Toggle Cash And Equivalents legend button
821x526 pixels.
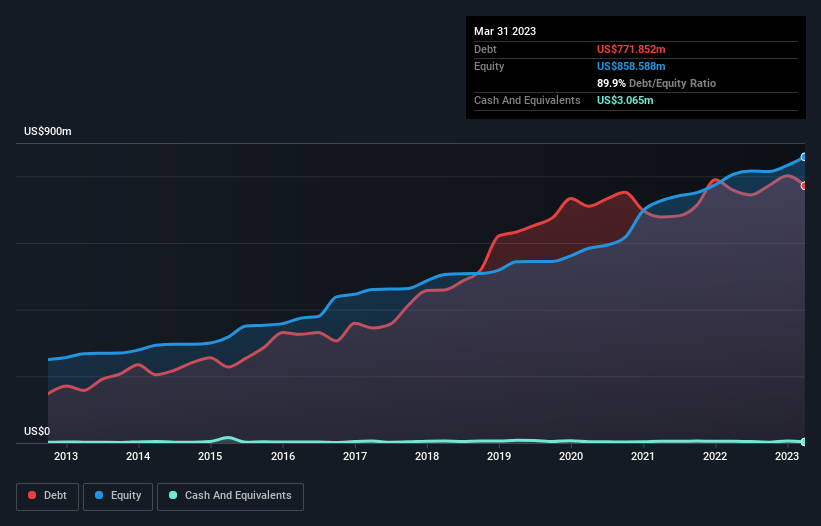[230, 496]
